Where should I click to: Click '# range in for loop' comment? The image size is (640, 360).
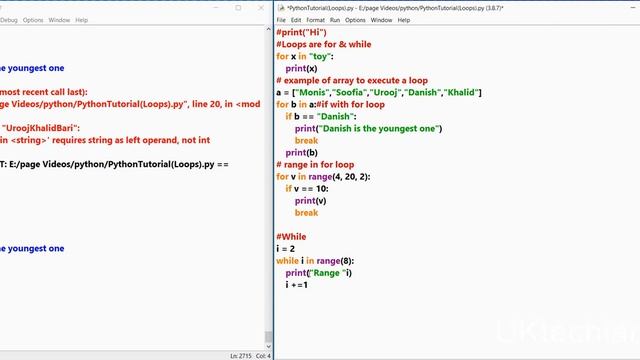click(x=315, y=164)
